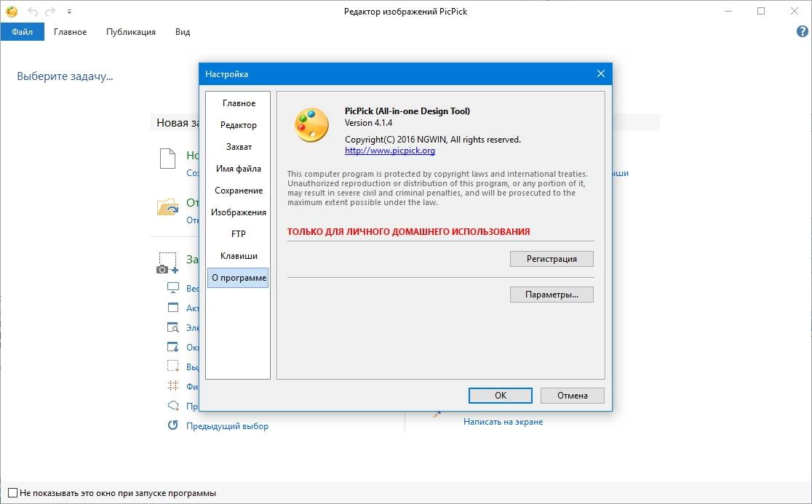Click the new blank image page icon
This screenshot has height=504, width=812.
click(168, 159)
